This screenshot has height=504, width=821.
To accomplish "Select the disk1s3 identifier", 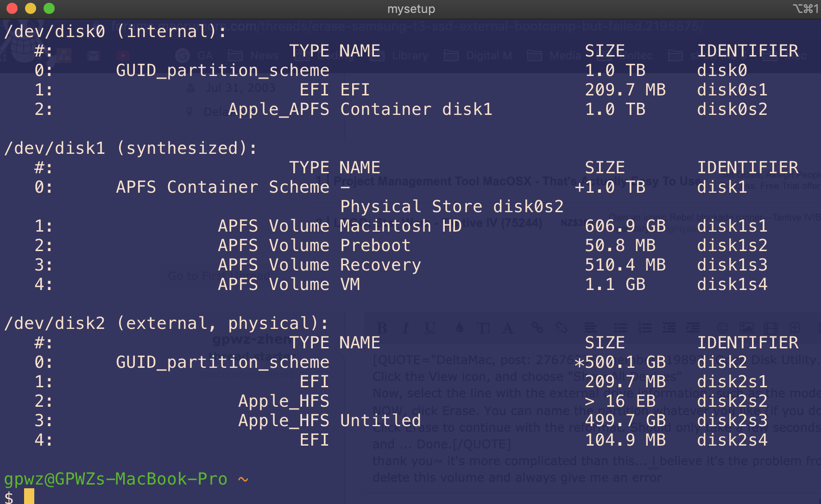I will point(733,265).
